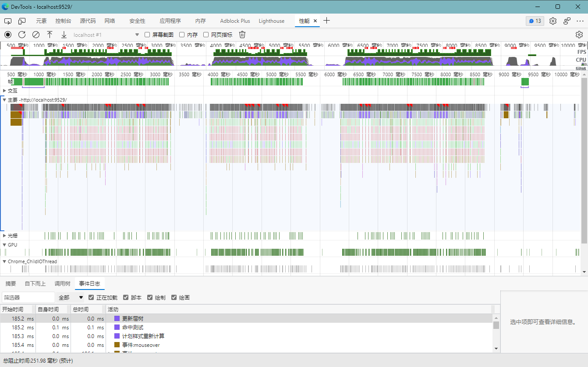This screenshot has width=588, height=367.
Task: Expand the 交互 track
Action: 4,91
